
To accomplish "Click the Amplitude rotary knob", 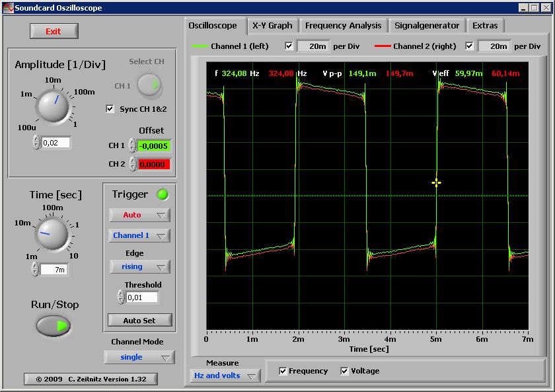I will 53,106.
